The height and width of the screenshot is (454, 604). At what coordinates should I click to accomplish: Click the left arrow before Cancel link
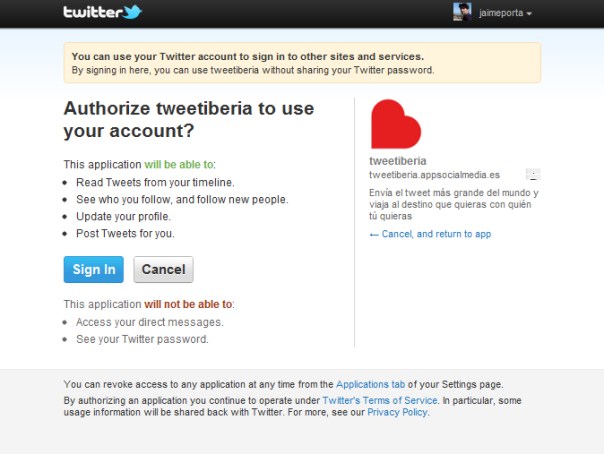374,235
